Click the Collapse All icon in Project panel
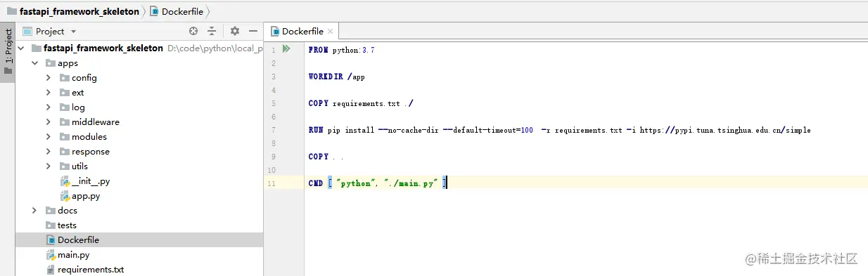 point(212,31)
